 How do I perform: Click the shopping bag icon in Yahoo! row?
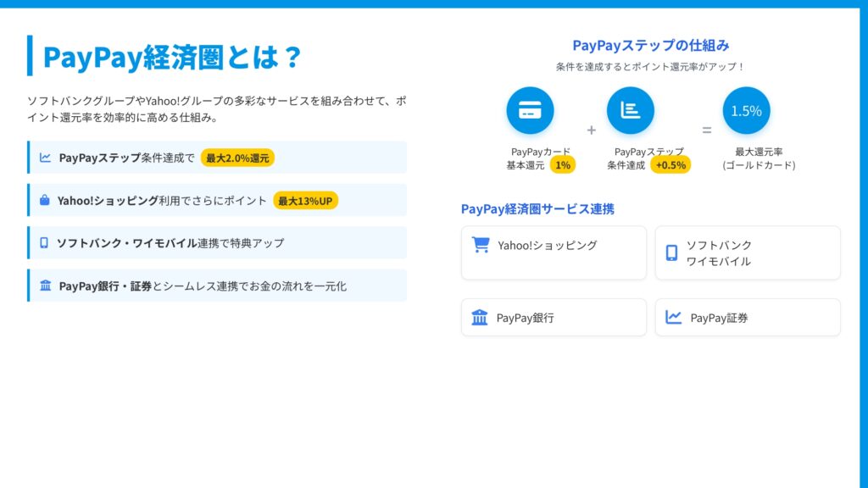[44, 201]
